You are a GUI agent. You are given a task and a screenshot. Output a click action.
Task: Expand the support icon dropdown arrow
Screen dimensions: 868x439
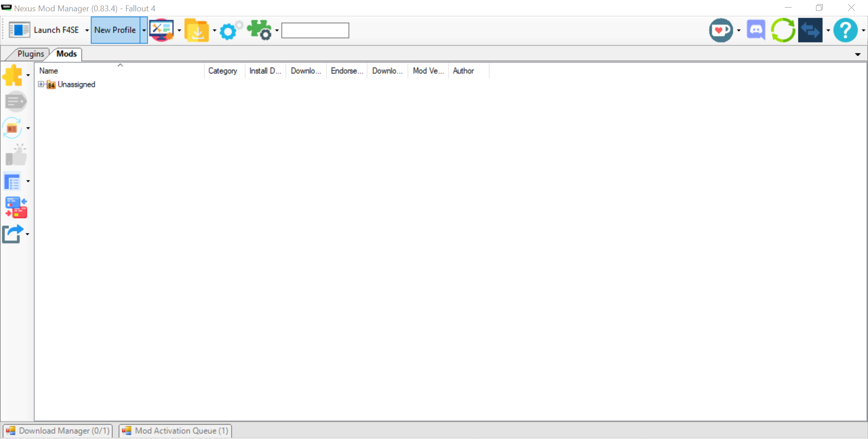click(x=739, y=30)
